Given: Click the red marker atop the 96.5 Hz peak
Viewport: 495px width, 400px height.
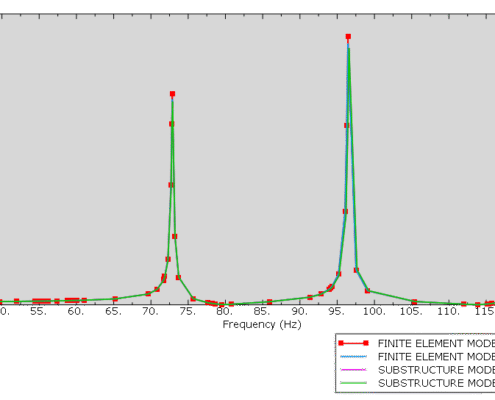Looking at the screenshot, I should (348, 37).
